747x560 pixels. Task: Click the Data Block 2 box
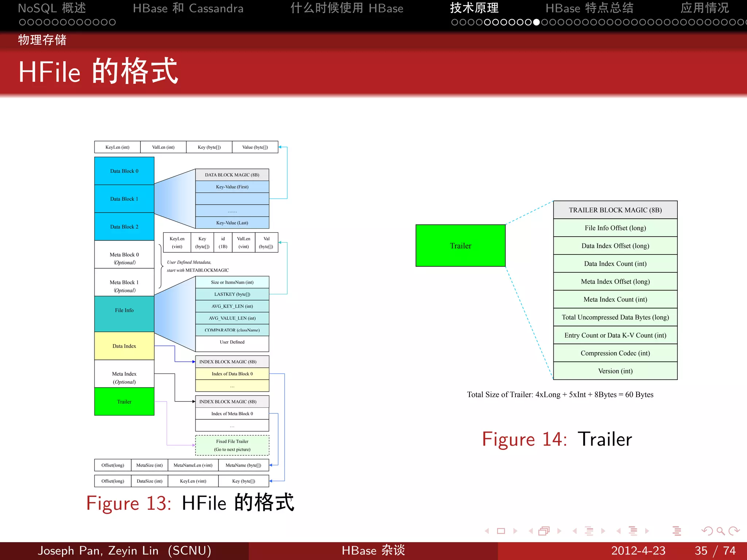(x=124, y=227)
